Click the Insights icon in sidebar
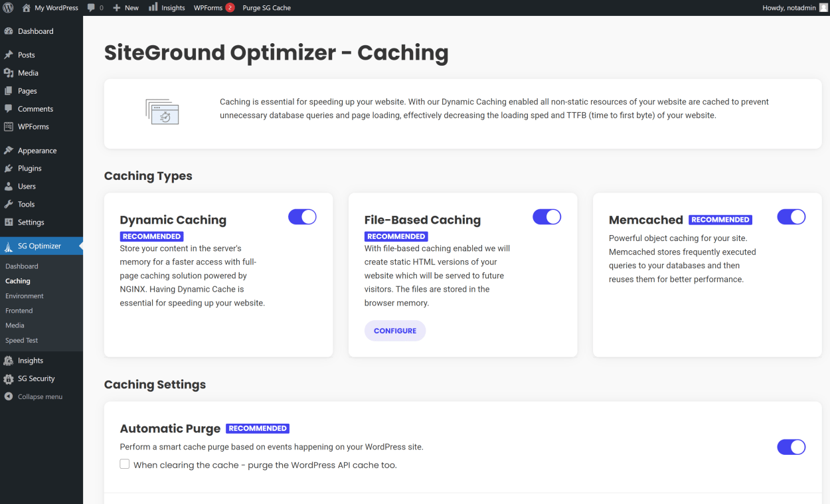Viewport: 830px width, 504px height. pos(9,361)
